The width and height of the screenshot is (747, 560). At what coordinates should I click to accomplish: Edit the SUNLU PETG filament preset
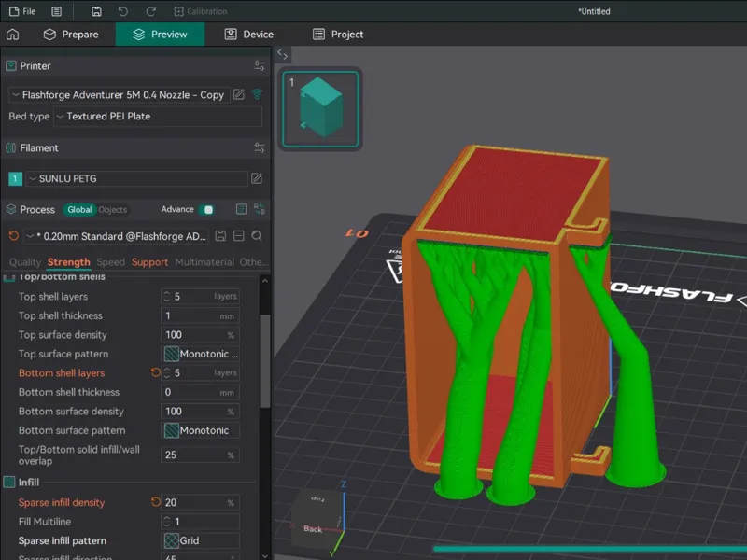(x=257, y=178)
